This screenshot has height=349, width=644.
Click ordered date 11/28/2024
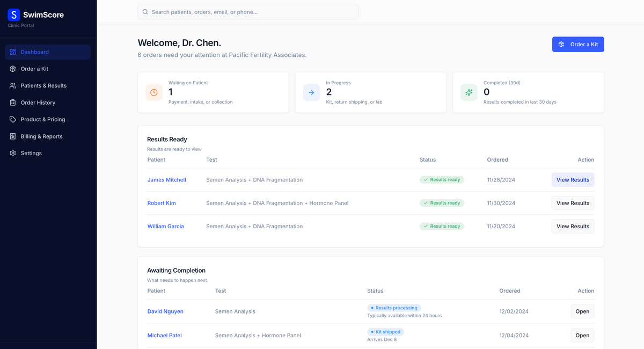point(501,180)
